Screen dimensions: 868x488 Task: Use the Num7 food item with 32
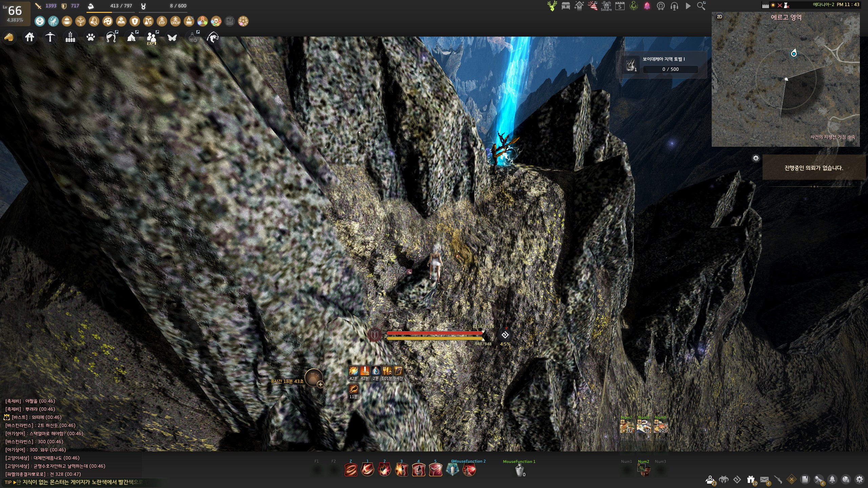pos(627,426)
